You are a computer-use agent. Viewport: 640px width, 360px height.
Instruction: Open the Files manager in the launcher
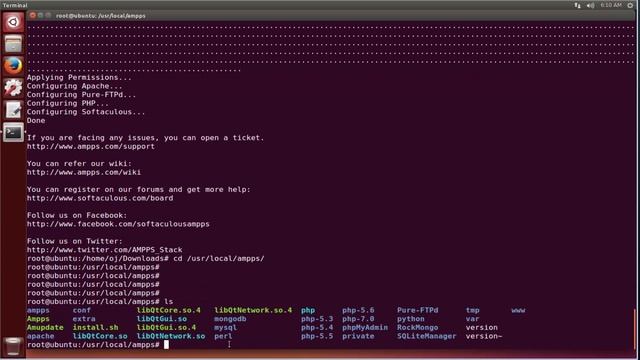tap(13, 44)
